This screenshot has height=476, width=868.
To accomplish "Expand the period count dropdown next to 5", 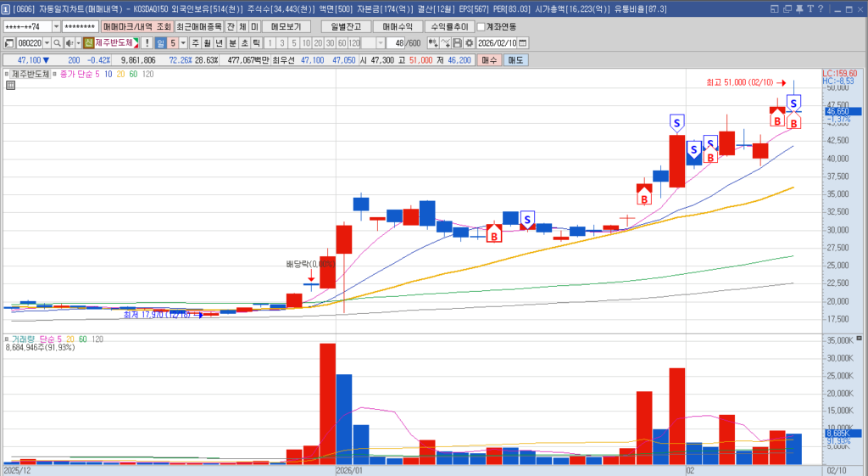I will (184, 43).
